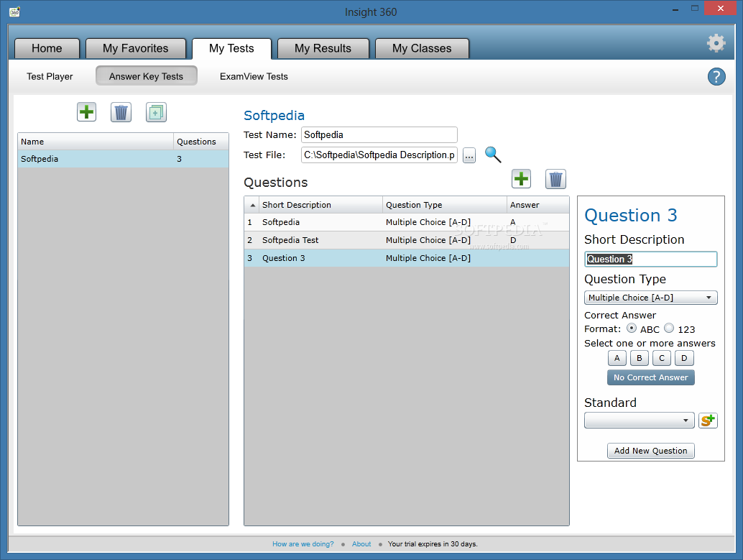Click the trial expires in 30 days text
Image resolution: width=743 pixels, height=560 pixels.
point(433,544)
